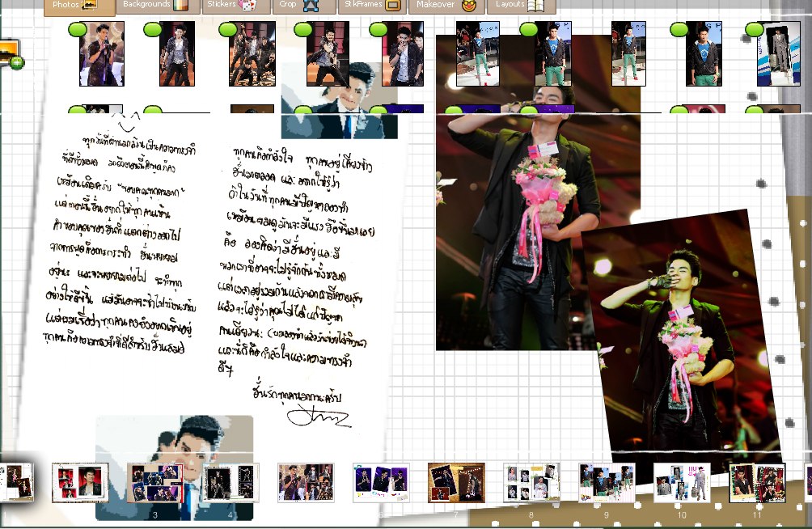Choose the kneeling performer on red stage thumbnail

(328, 54)
